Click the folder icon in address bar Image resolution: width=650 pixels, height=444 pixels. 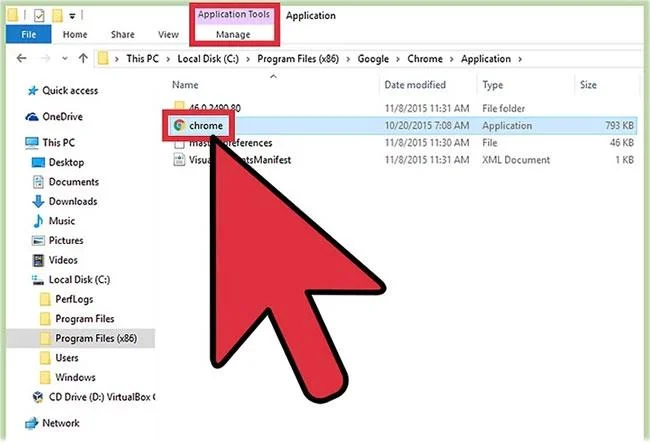pos(103,58)
